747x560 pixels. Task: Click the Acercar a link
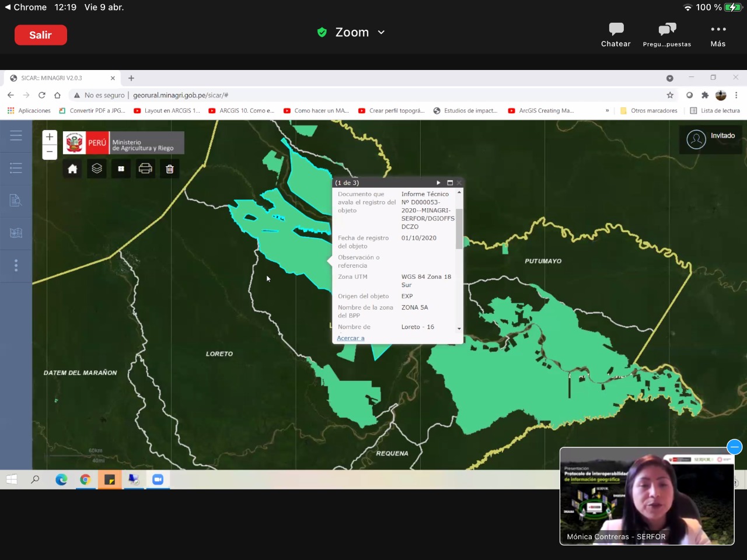pyautogui.click(x=351, y=338)
